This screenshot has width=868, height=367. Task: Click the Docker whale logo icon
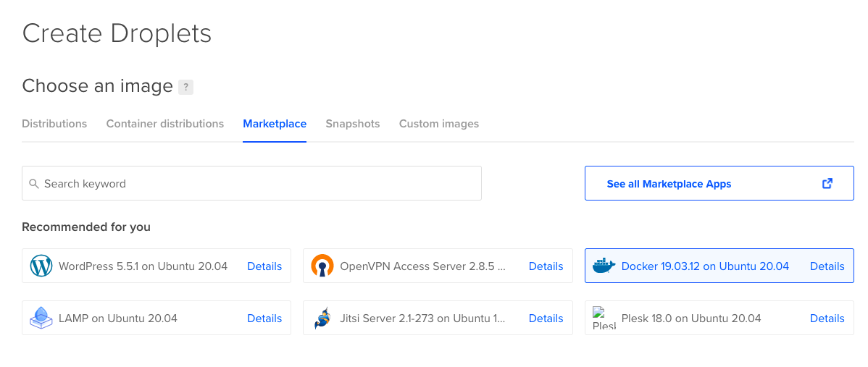point(604,266)
